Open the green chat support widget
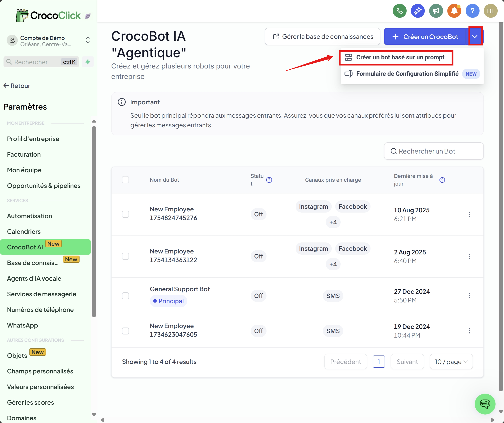Image resolution: width=504 pixels, height=423 pixels. pos(485,404)
